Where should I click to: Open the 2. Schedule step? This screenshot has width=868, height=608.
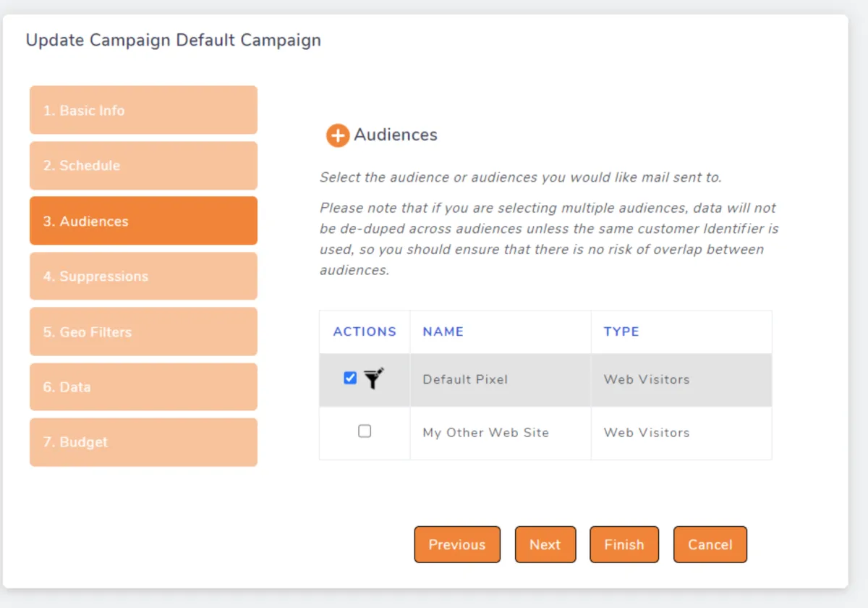point(143,166)
